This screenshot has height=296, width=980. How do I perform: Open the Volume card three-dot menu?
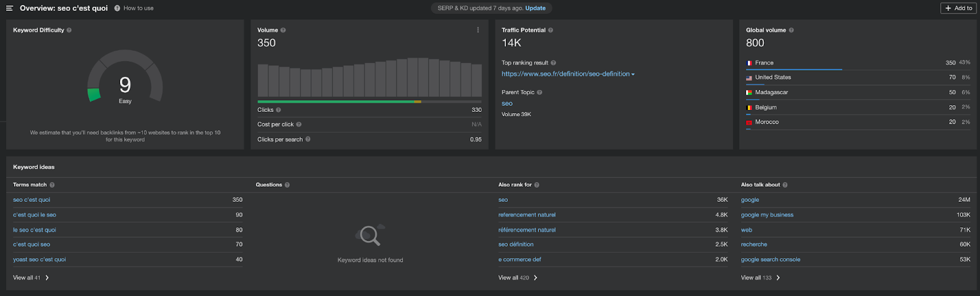tap(478, 30)
